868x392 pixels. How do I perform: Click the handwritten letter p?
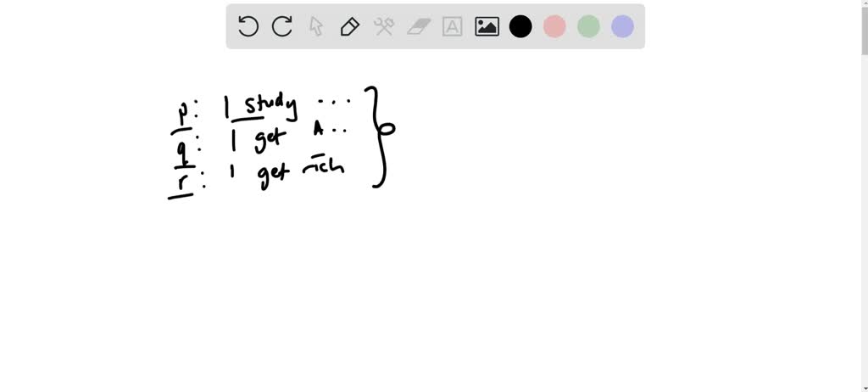(182, 113)
